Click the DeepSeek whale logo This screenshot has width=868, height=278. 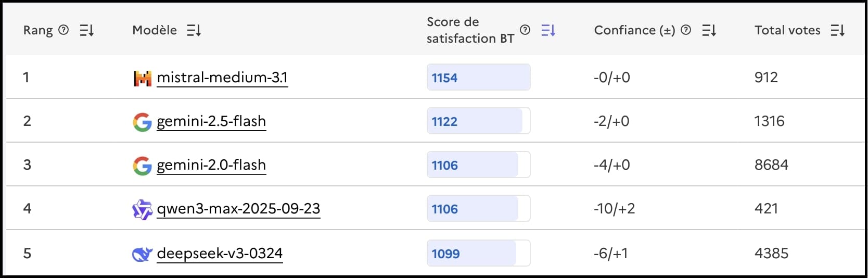click(142, 254)
